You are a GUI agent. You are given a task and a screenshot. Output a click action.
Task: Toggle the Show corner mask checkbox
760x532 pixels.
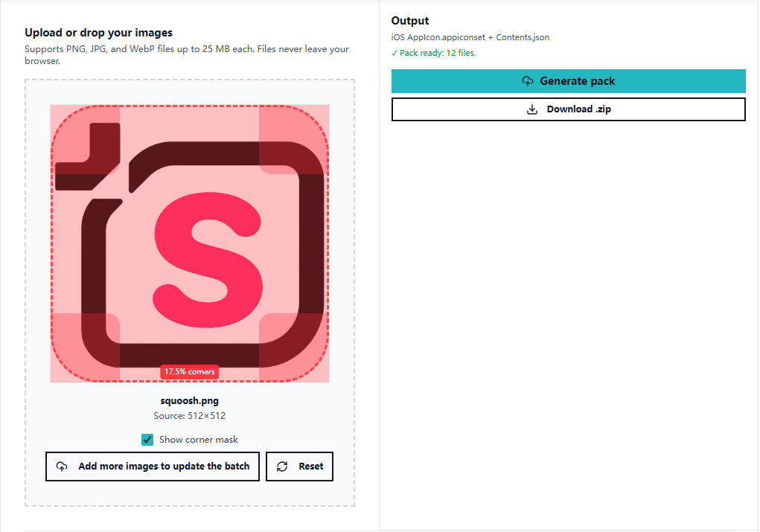coord(147,440)
